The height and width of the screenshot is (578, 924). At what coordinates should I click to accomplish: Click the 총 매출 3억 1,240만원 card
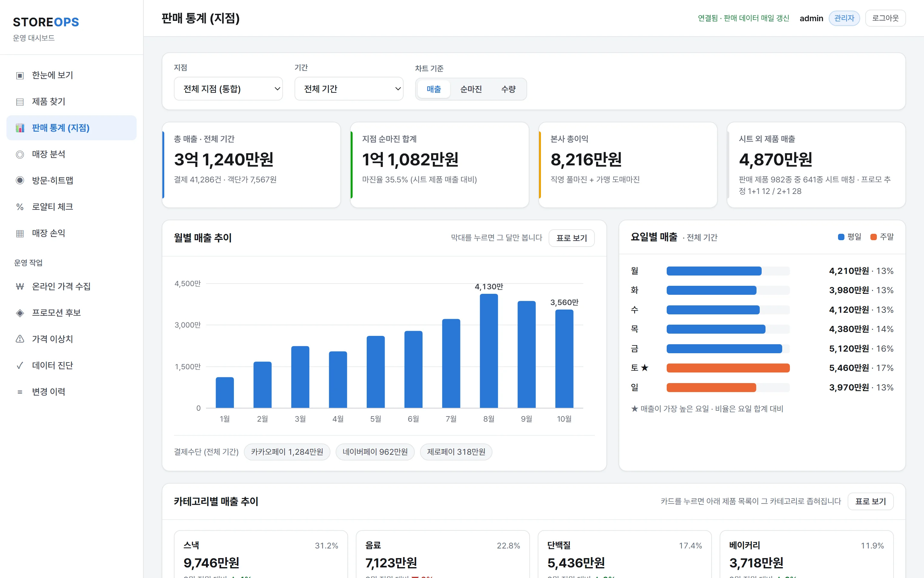click(x=251, y=165)
